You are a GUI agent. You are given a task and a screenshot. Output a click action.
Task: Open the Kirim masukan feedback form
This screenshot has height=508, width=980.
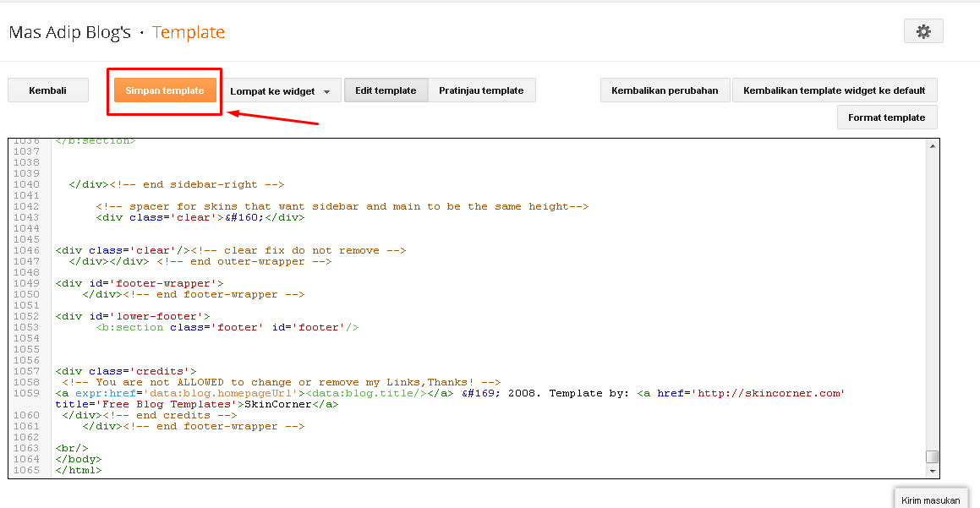click(930, 500)
